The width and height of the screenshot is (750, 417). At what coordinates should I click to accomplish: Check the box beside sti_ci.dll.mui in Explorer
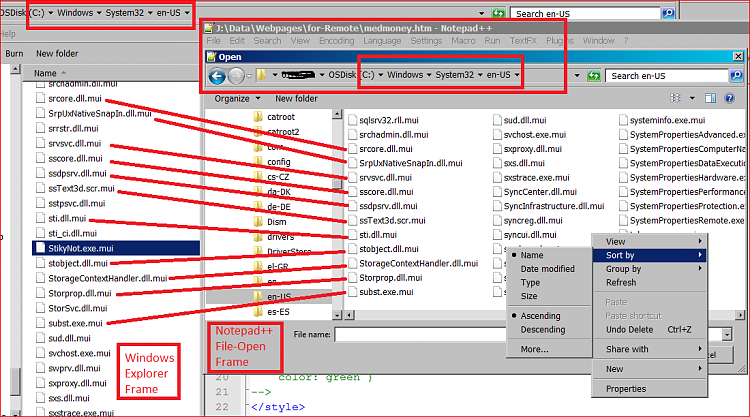pyautogui.click(x=41, y=233)
